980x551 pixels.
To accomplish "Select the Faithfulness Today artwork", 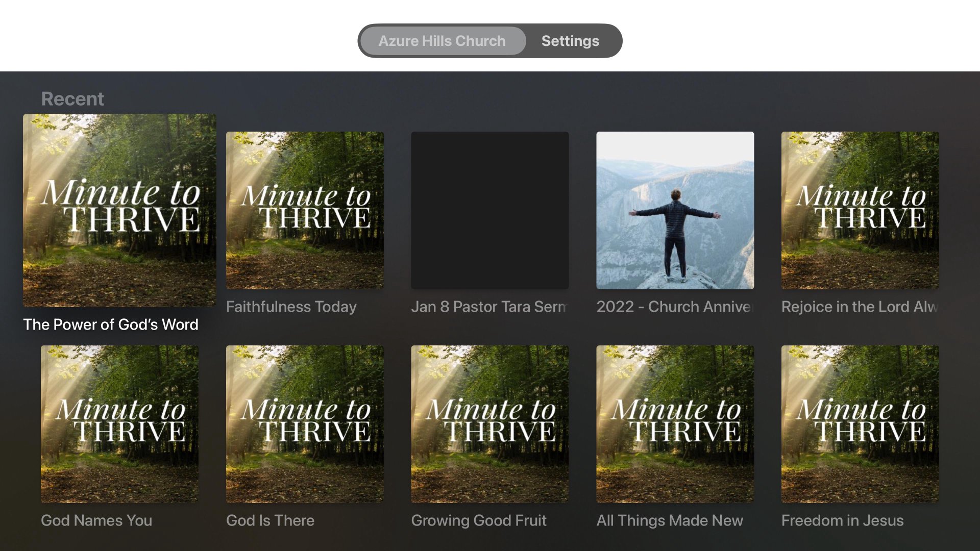I will [x=305, y=210].
